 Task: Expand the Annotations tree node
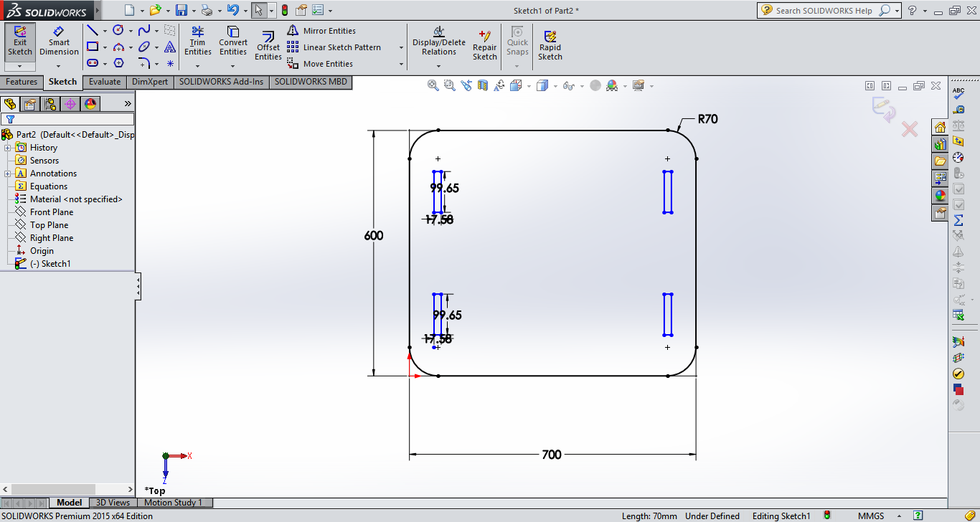[x=8, y=174]
